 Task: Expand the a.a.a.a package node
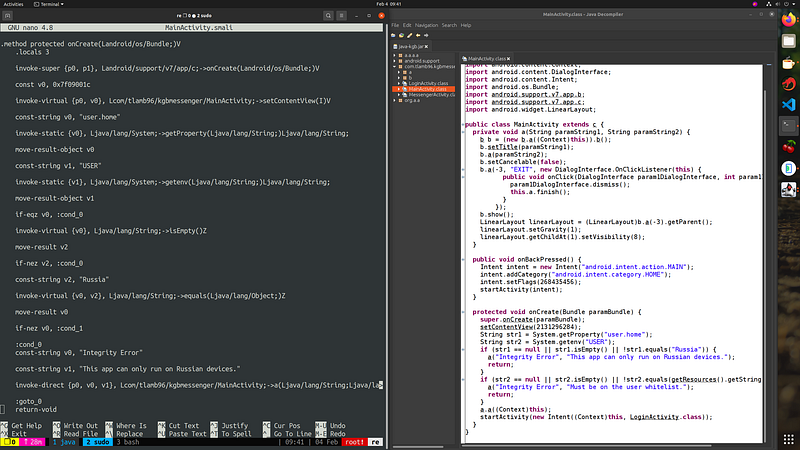pos(394,55)
